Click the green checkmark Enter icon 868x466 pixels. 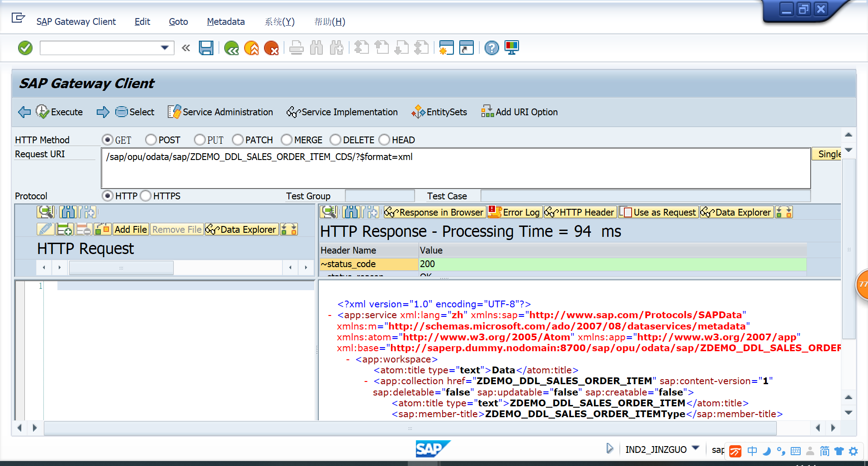click(25, 47)
